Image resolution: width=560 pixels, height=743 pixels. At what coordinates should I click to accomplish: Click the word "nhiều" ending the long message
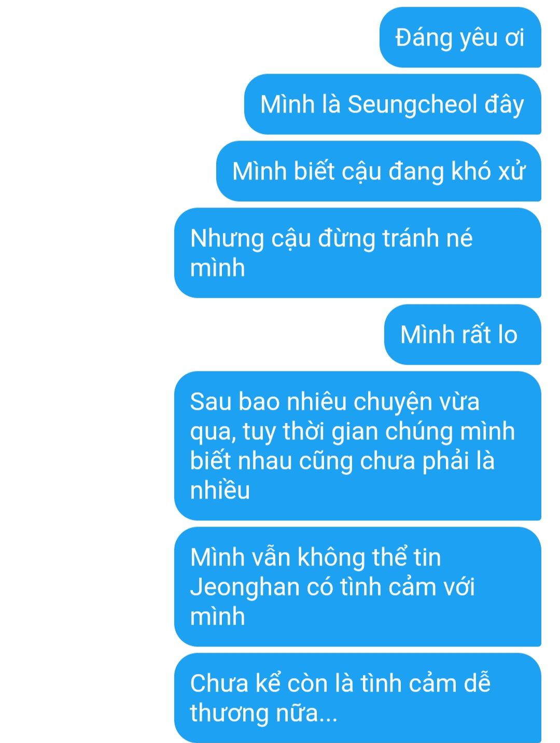click(x=220, y=490)
